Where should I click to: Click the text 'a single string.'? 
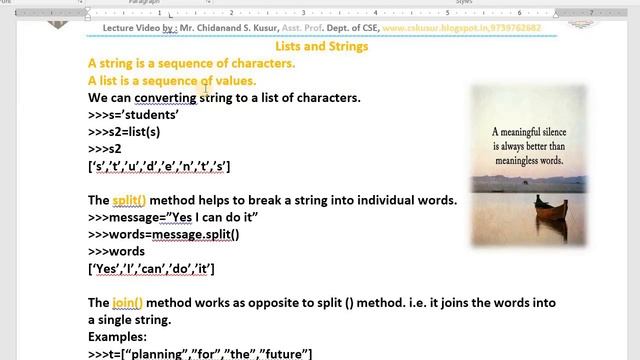click(x=129, y=320)
